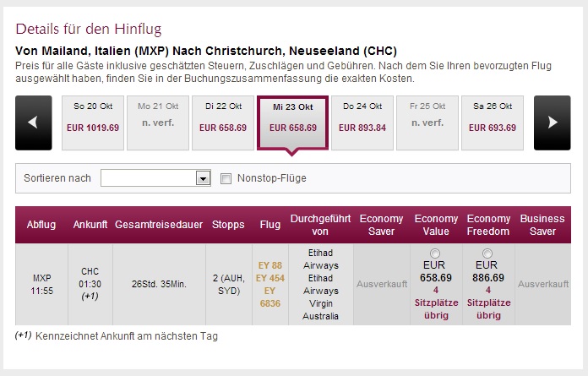588x376 pixels.
Task: Select Di 22 Okt EUR 658.69 date
Action: (223, 123)
